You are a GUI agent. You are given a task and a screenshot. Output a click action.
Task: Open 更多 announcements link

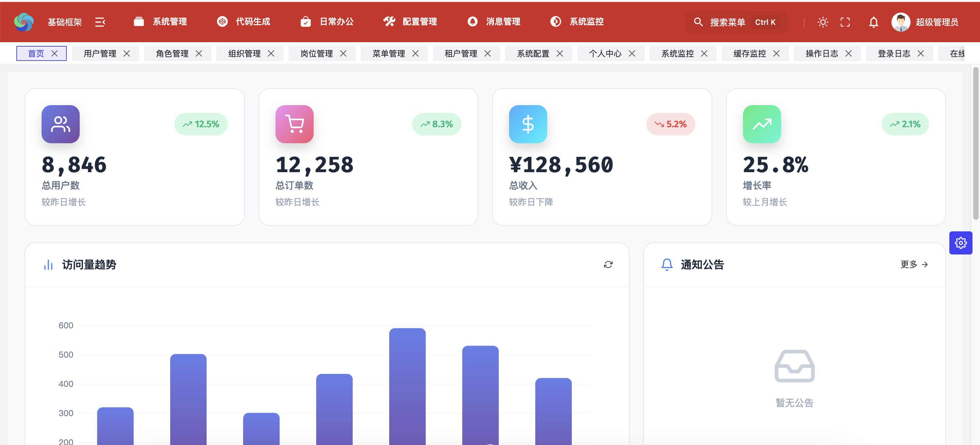pyautogui.click(x=914, y=264)
